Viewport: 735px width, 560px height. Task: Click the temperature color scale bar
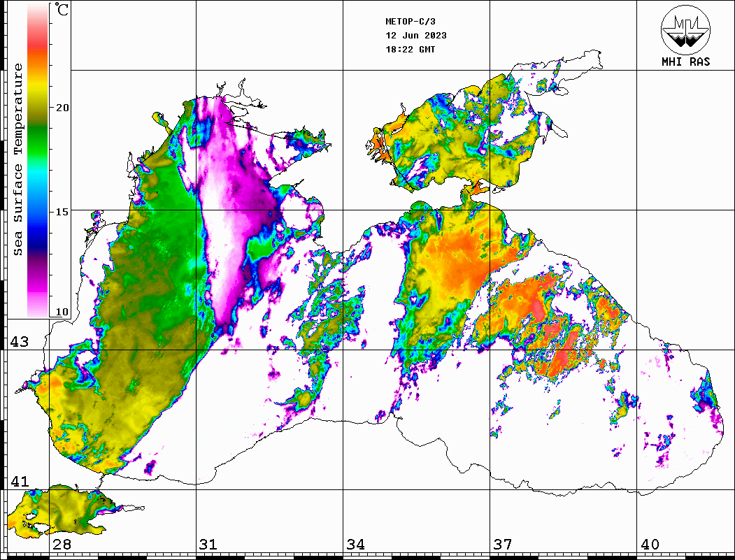38,160
